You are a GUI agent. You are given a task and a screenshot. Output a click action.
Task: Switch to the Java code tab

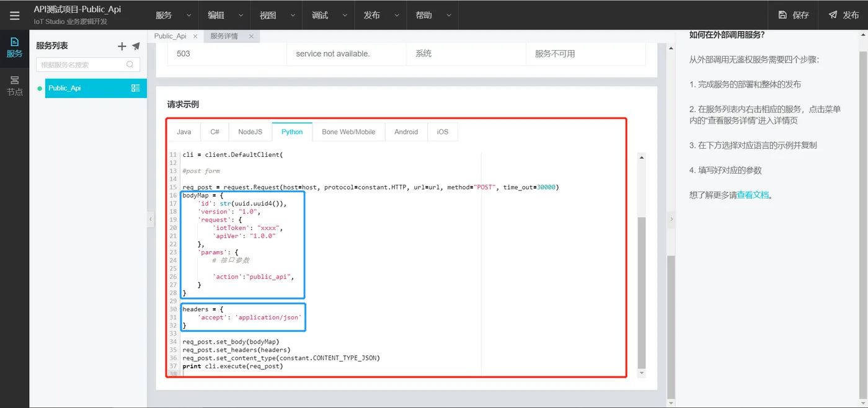[x=184, y=131]
